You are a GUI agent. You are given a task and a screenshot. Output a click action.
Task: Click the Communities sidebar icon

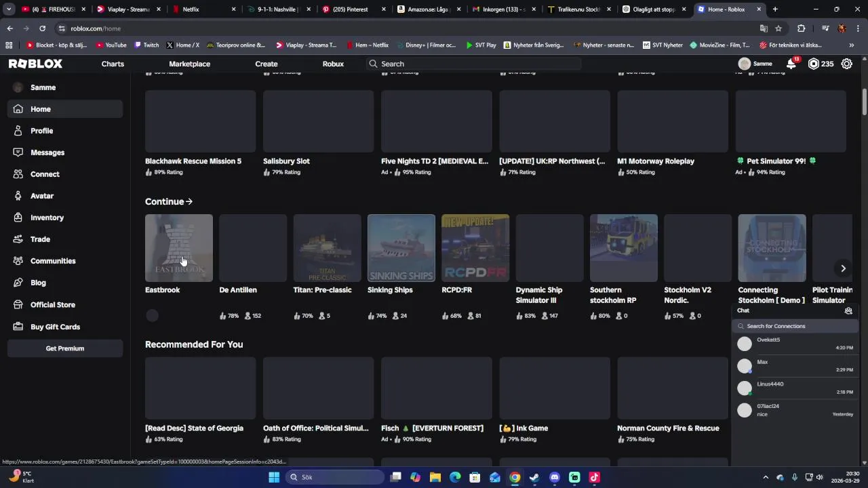pos(18,261)
